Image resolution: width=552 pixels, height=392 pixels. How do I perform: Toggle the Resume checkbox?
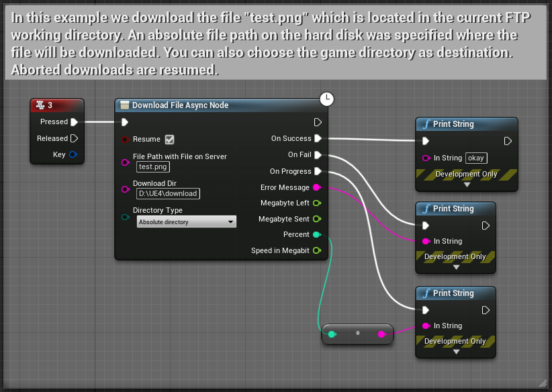coord(169,140)
